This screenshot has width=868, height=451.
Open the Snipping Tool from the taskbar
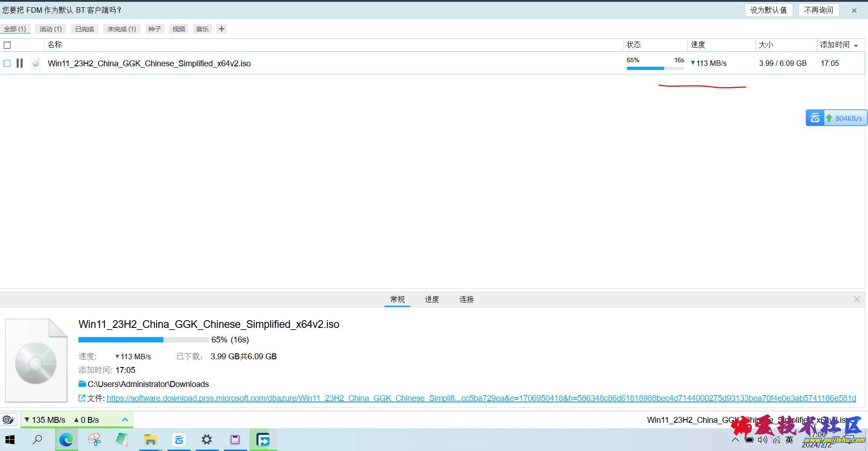[x=94, y=440]
